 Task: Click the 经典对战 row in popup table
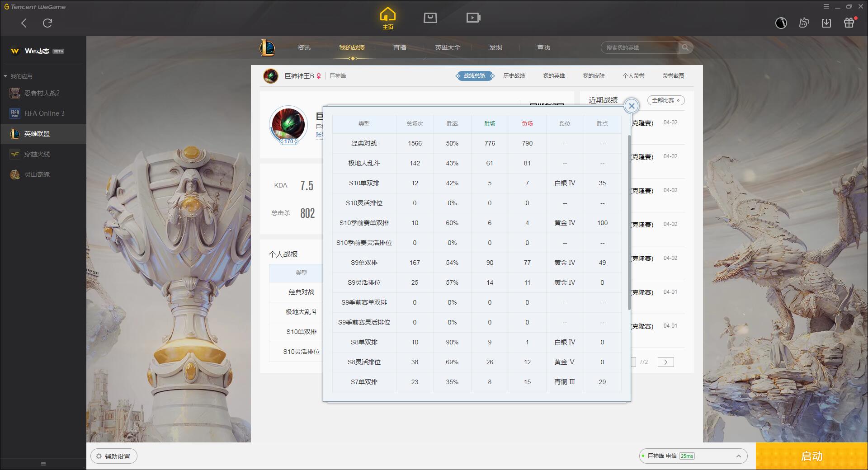[x=477, y=143]
